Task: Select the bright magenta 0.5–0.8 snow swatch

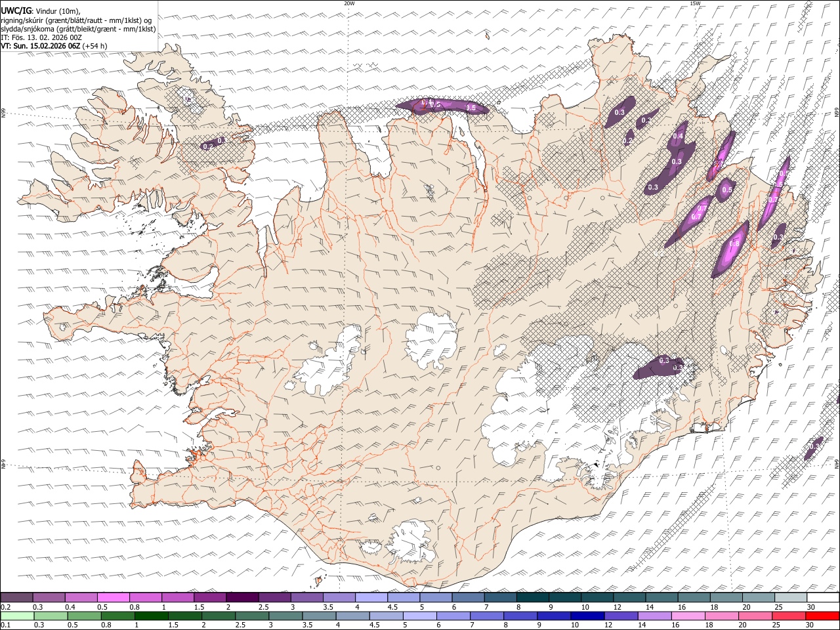Action: tap(114, 597)
